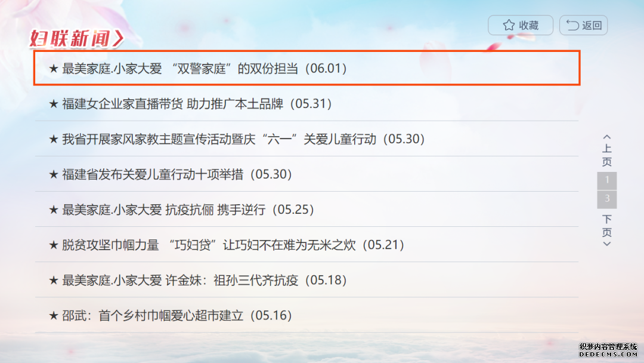Click the red arrow beside 妇联新闻 title
Screen dimensions: 644x363
coord(118,38)
